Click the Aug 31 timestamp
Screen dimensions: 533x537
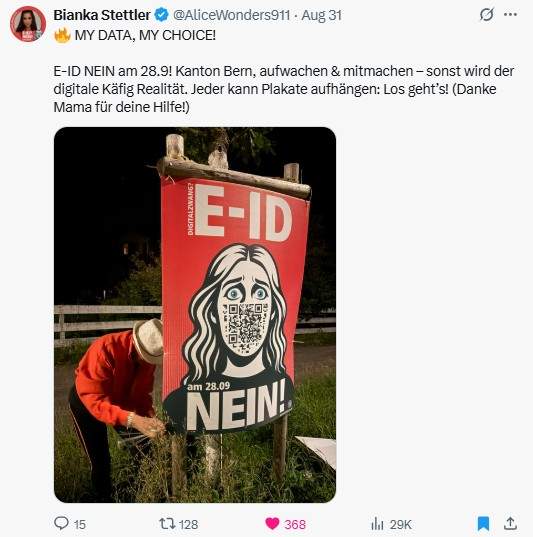(x=321, y=15)
